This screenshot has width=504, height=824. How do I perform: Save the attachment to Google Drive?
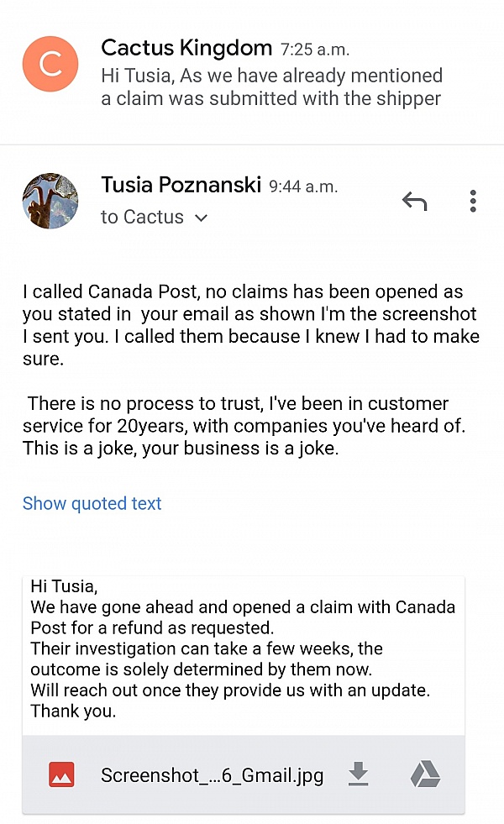(x=425, y=774)
